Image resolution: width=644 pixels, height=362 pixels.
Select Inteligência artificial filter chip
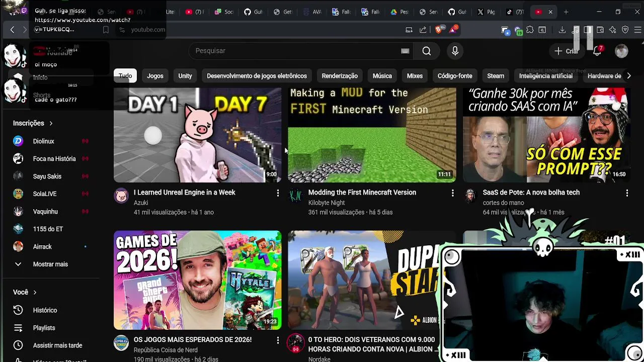[x=546, y=76]
